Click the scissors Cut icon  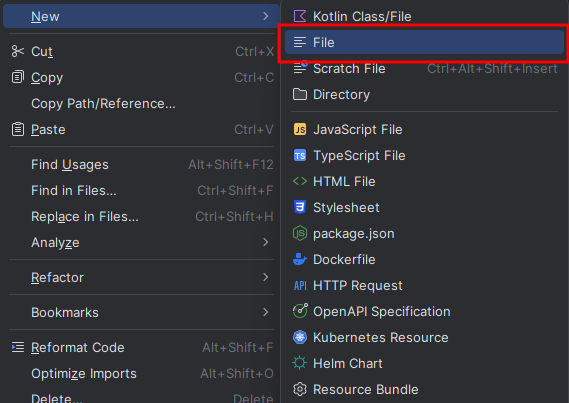(x=18, y=51)
